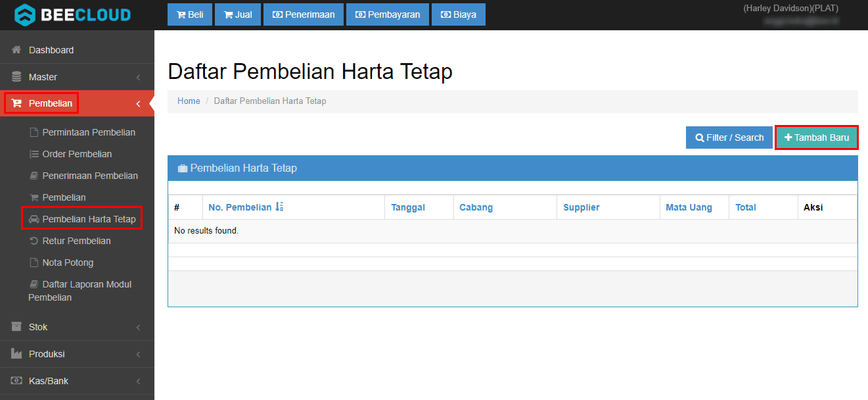Sort by Tanggal column header
This screenshot has width=868, height=400.
click(x=408, y=207)
